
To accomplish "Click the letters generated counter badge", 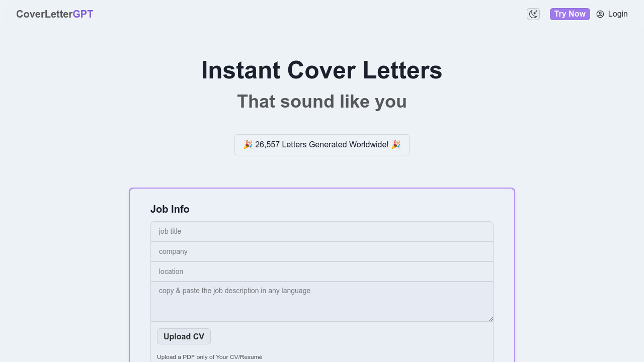I will coord(321,144).
